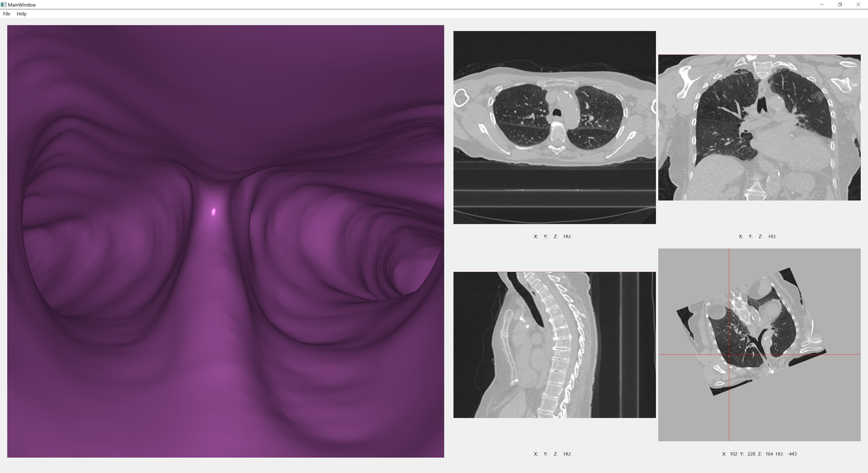Click the red crosshair intersection in oblique view
Viewport: 868px width, 473px height.
coord(729,354)
